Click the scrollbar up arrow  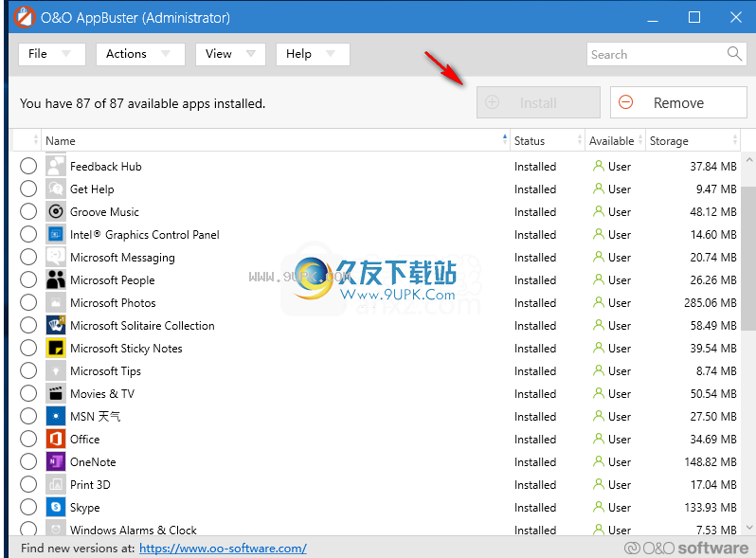[748, 159]
